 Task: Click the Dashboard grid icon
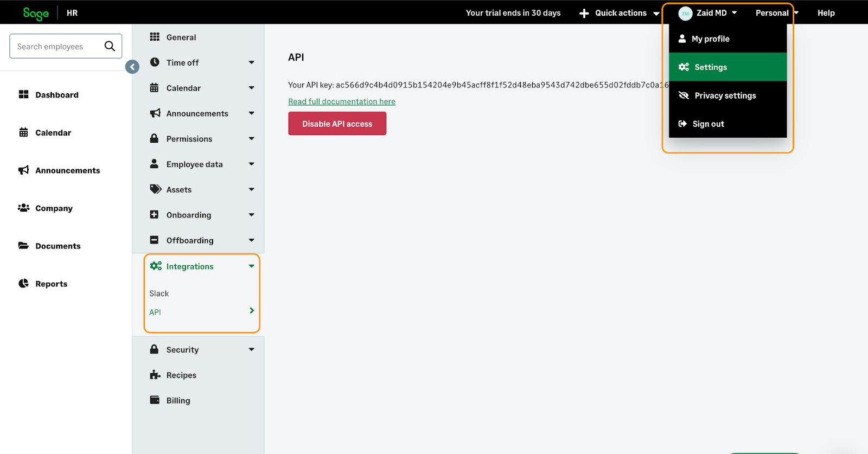(23, 94)
